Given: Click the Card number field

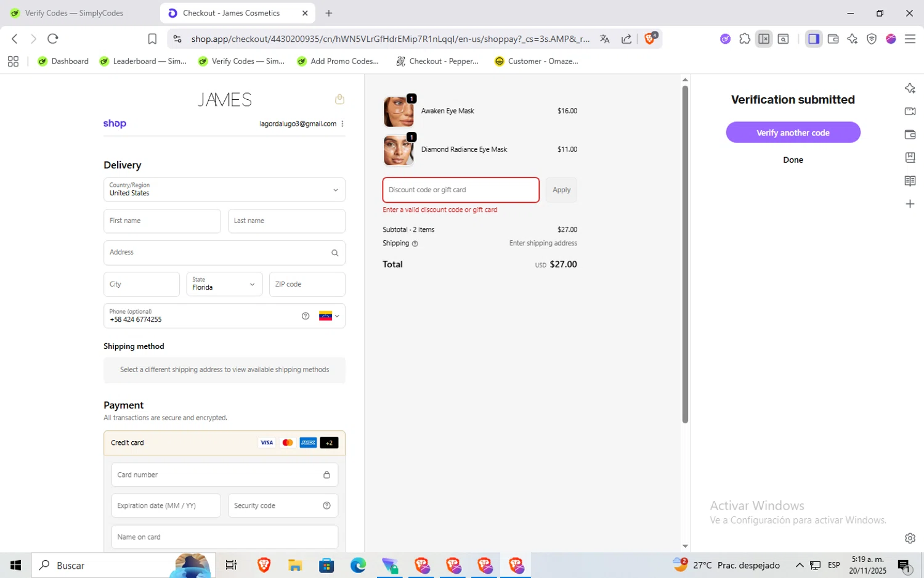Looking at the screenshot, I should (x=224, y=474).
